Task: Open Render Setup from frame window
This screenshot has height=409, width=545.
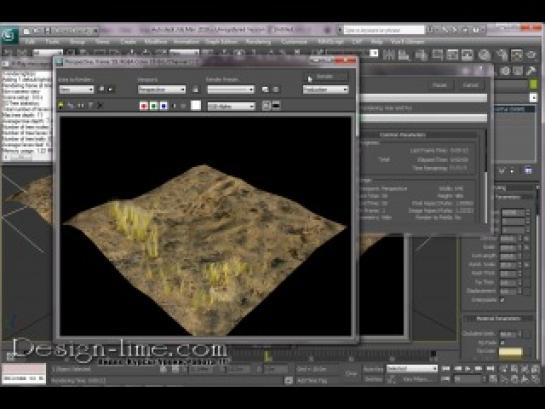Action: (265, 90)
